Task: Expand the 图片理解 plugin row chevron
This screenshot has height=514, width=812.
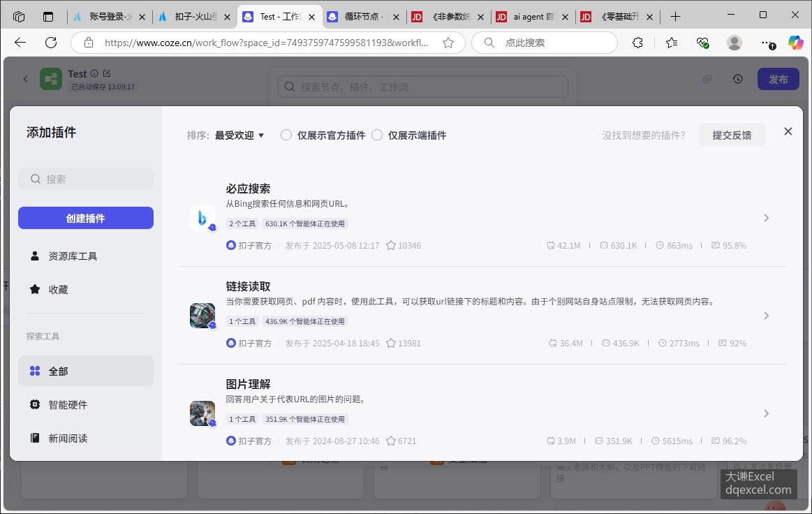Action: [767, 413]
